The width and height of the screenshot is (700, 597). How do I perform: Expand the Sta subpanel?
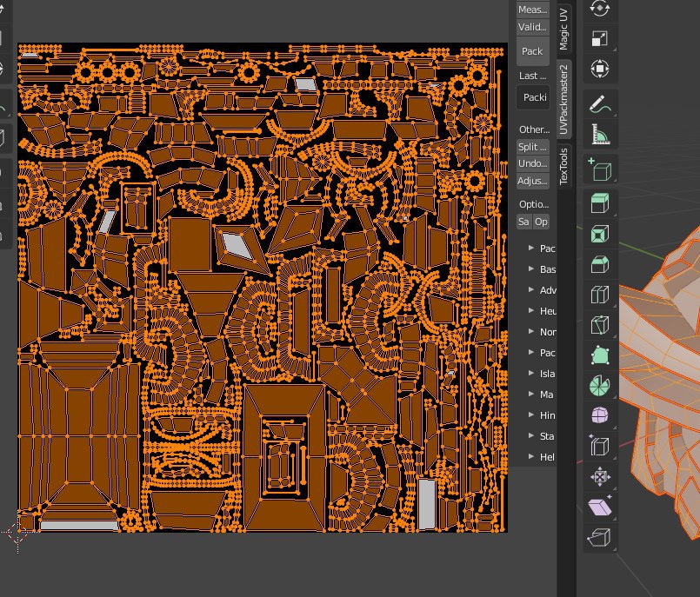[531, 435]
